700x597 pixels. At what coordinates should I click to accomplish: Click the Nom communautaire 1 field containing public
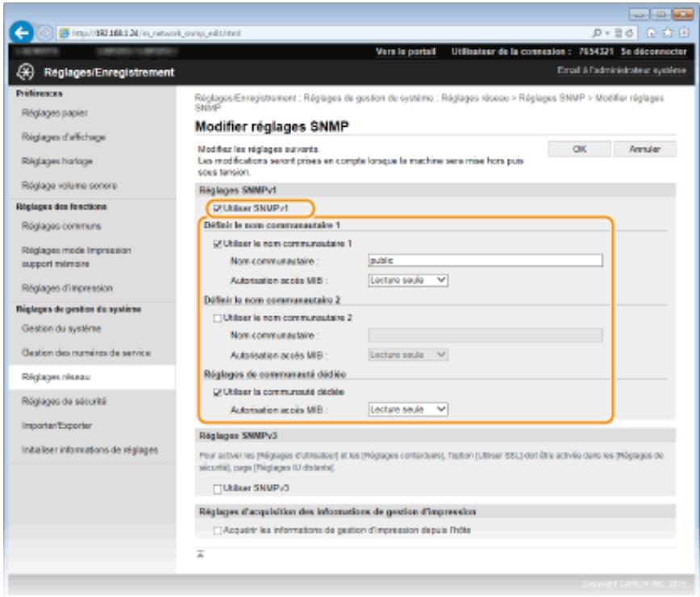(x=485, y=261)
